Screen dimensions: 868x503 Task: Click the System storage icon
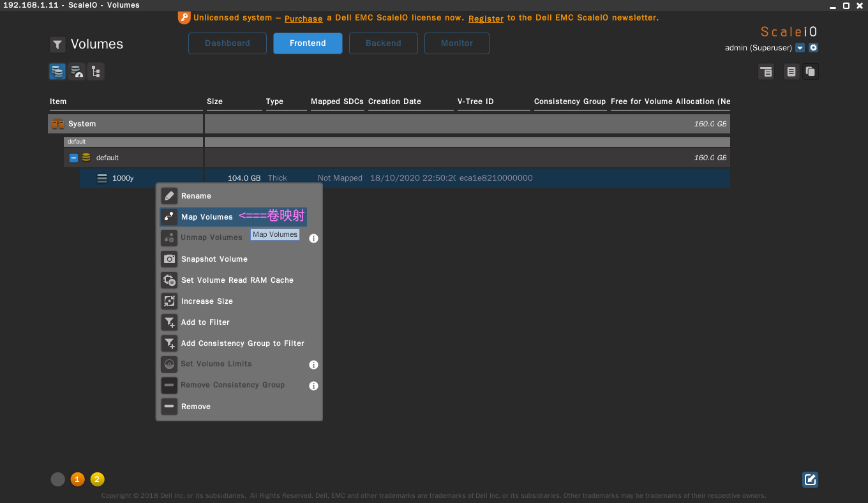pyautogui.click(x=58, y=124)
